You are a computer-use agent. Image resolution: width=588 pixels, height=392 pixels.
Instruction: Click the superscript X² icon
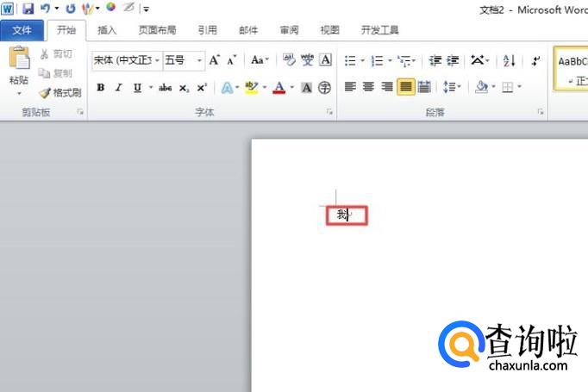point(201,88)
